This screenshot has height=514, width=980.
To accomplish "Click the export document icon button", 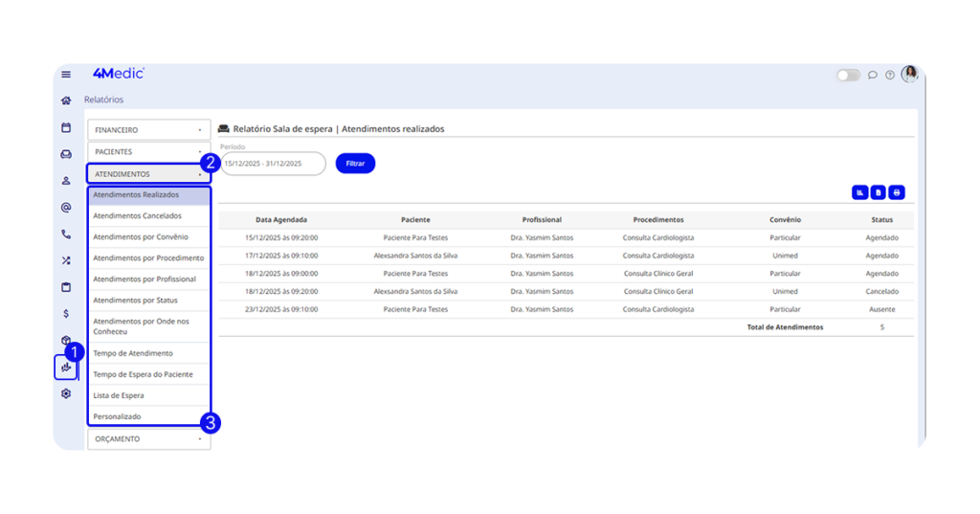I will 879,192.
